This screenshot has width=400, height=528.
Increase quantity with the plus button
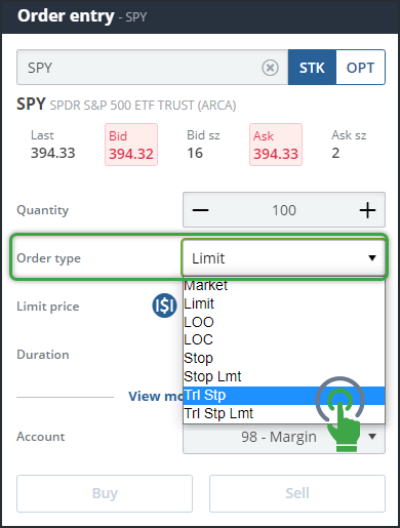pos(367,210)
